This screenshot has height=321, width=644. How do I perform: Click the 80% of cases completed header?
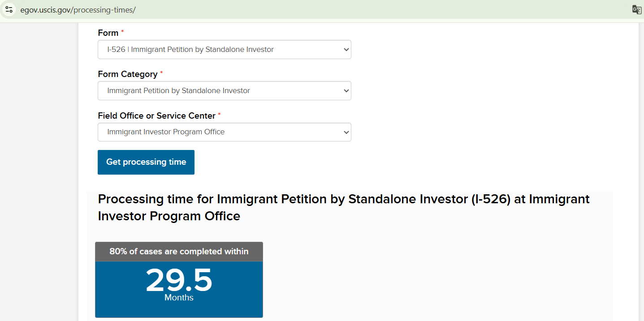(179, 252)
